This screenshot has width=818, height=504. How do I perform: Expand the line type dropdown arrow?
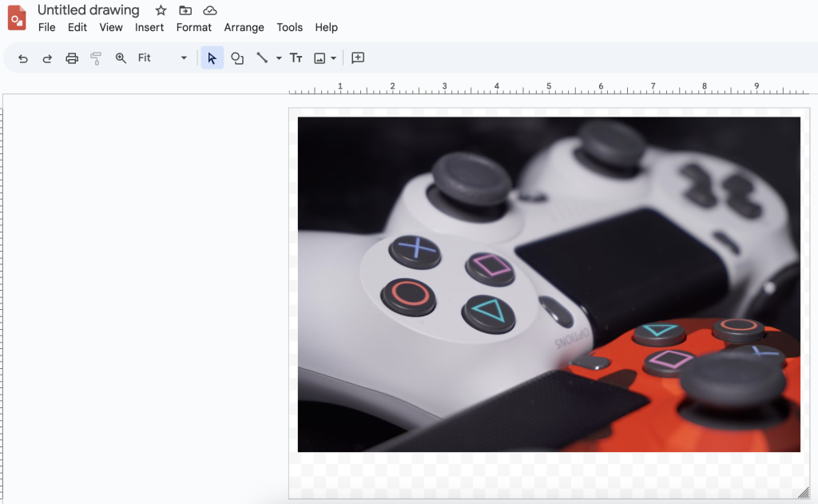[x=279, y=58]
